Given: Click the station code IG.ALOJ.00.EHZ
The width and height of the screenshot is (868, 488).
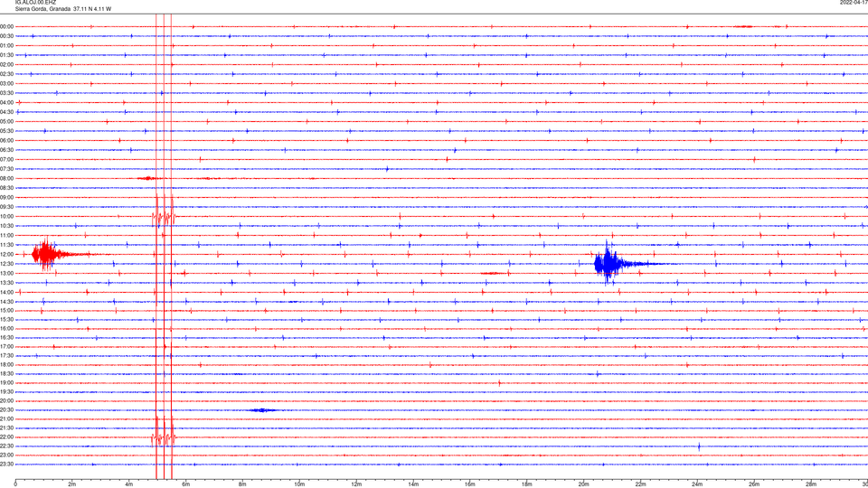Looking at the screenshot, I should coord(35,2).
